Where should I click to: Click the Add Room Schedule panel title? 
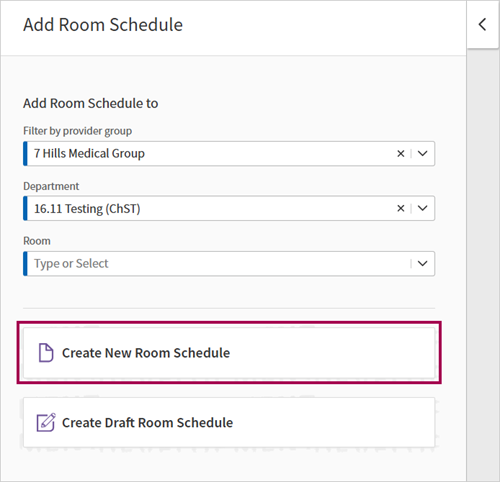coord(103,25)
